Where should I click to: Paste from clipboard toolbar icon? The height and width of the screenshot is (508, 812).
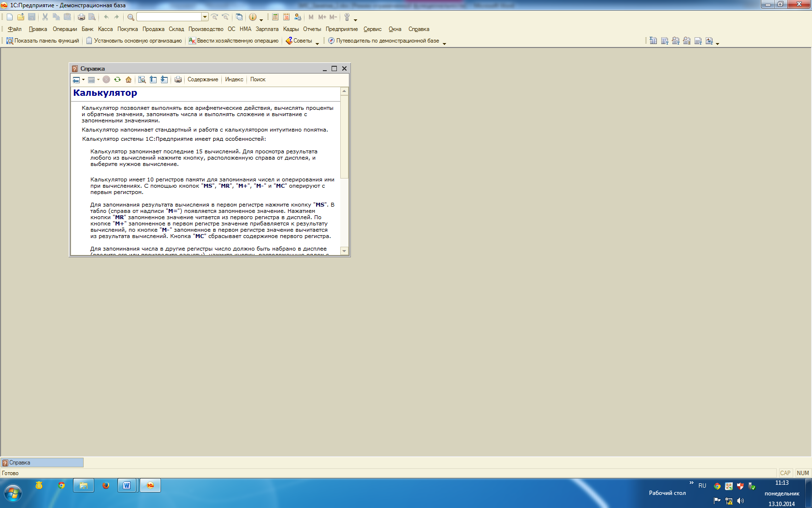tap(67, 17)
